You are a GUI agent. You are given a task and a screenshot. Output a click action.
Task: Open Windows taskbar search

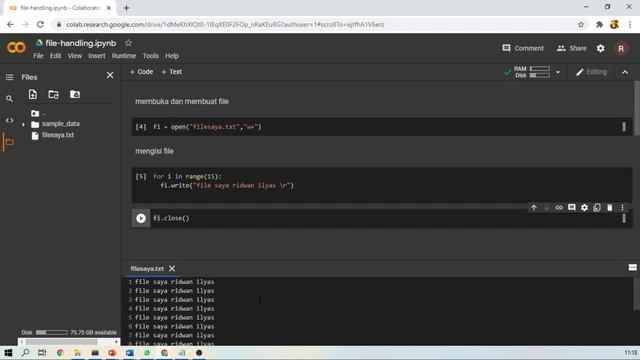pyautogui.click(x=25, y=353)
